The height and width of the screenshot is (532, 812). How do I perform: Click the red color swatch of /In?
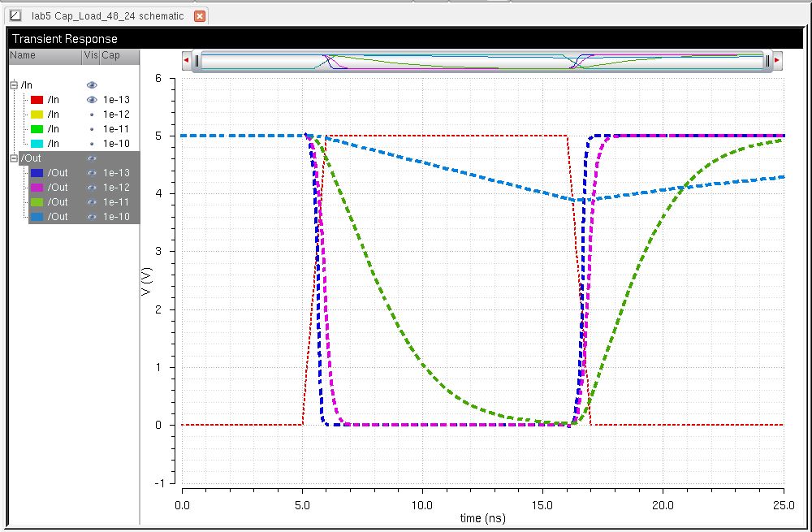(37, 100)
